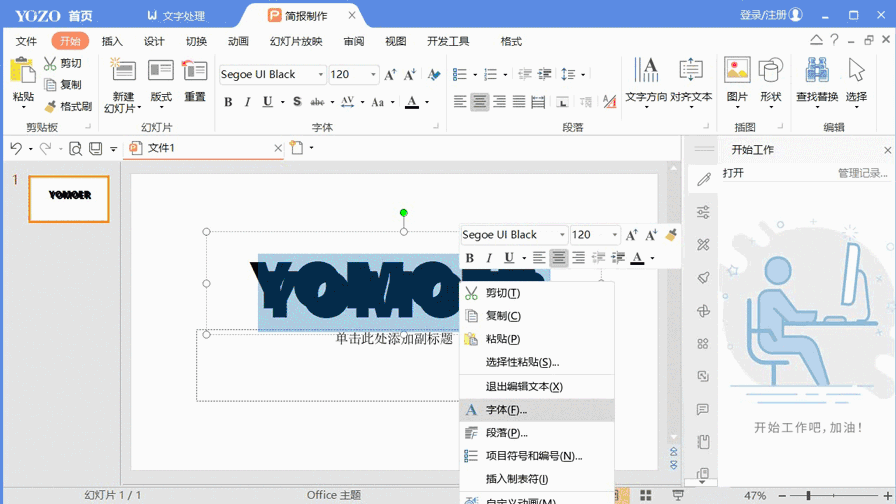
Task: Toggle Bold on the floating mini toolbar
Action: 470,258
